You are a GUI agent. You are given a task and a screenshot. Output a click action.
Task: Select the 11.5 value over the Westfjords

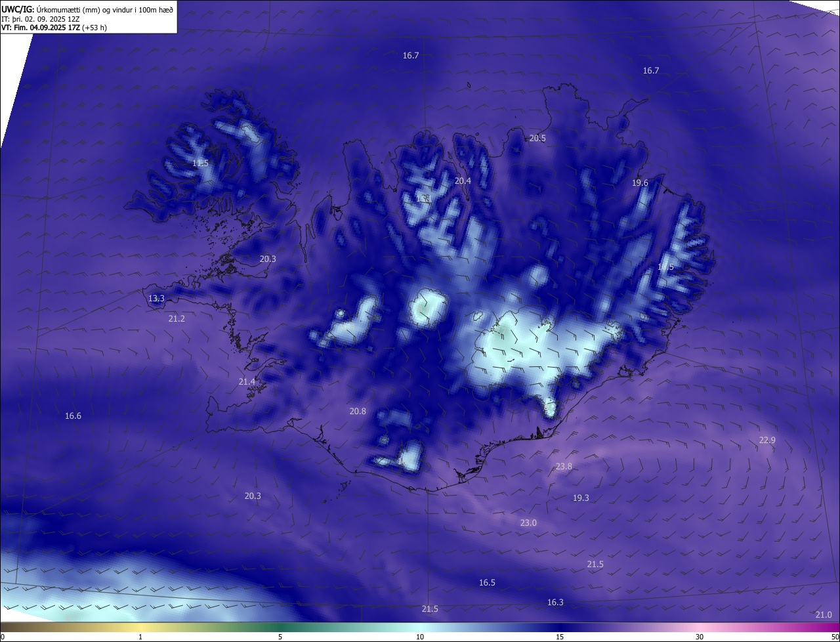tap(200, 163)
